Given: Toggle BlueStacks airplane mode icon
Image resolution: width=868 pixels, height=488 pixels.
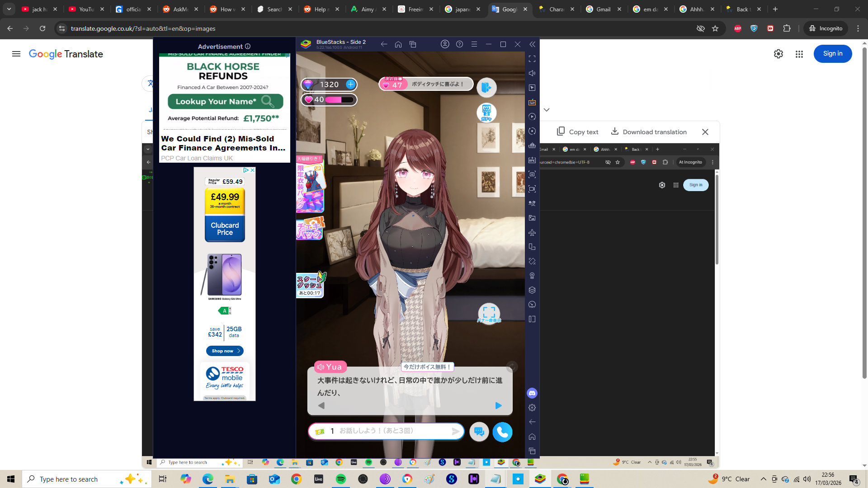Looking at the screenshot, I should pyautogui.click(x=532, y=232).
